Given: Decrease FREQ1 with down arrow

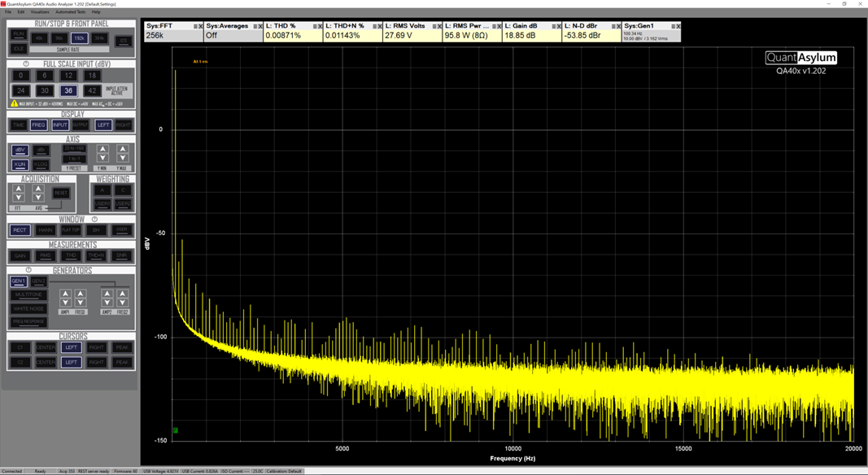Looking at the screenshot, I should 81,303.
